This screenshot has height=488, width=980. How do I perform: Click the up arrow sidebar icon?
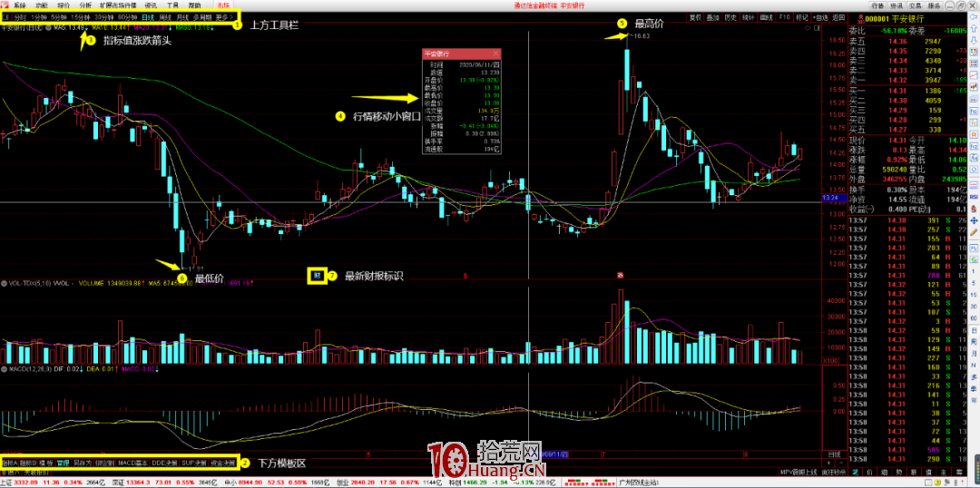pos(973,31)
